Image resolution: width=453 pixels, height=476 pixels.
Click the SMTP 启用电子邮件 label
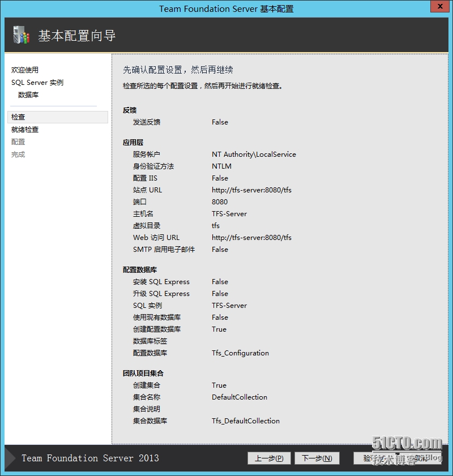click(x=164, y=249)
